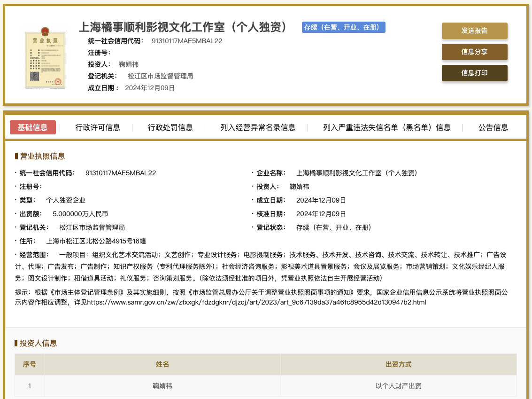
Task: Open 信息打印 to print the record
Action: (x=474, y=73)
